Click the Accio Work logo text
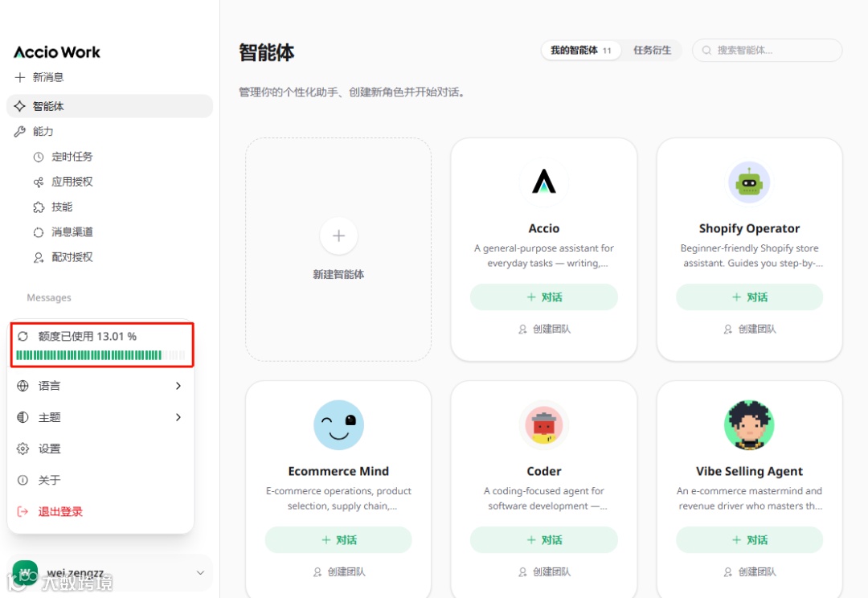The width and height of the screenshot is (868, 598). [x=57, y=52]
